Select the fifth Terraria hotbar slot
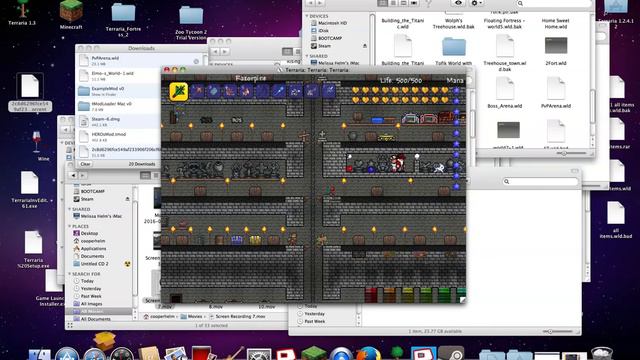Viewport: 640px width, 360px height. coord(246,91)
